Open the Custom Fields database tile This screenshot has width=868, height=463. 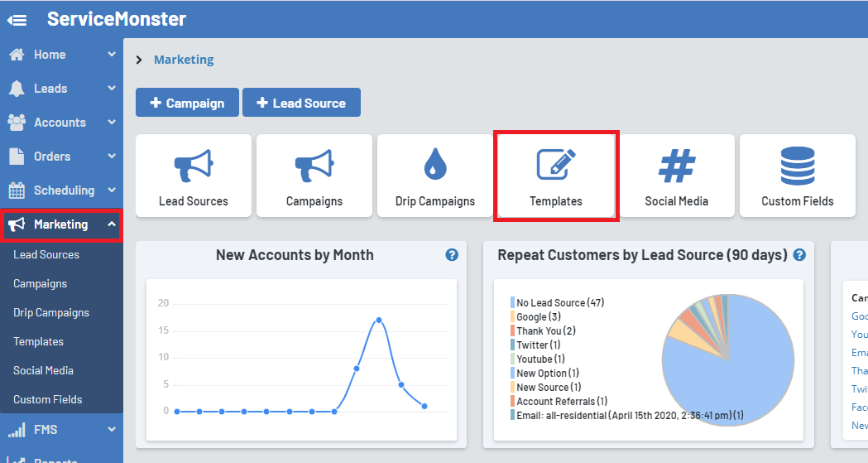point(797,176)
